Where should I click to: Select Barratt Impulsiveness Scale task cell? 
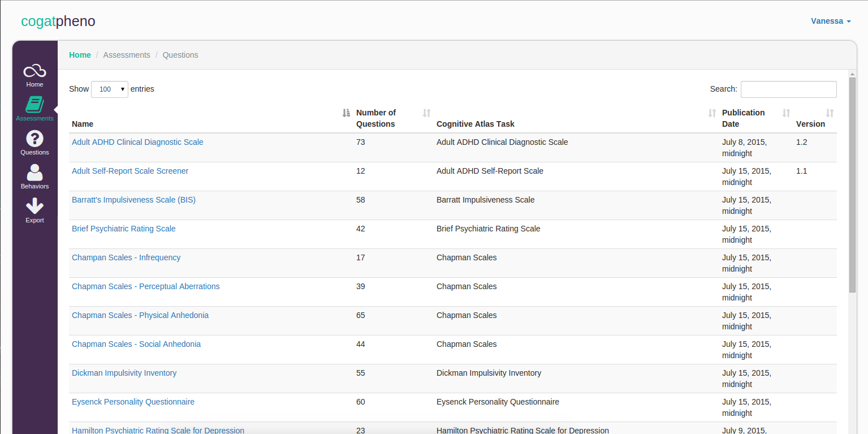click(x=485, y=200)
